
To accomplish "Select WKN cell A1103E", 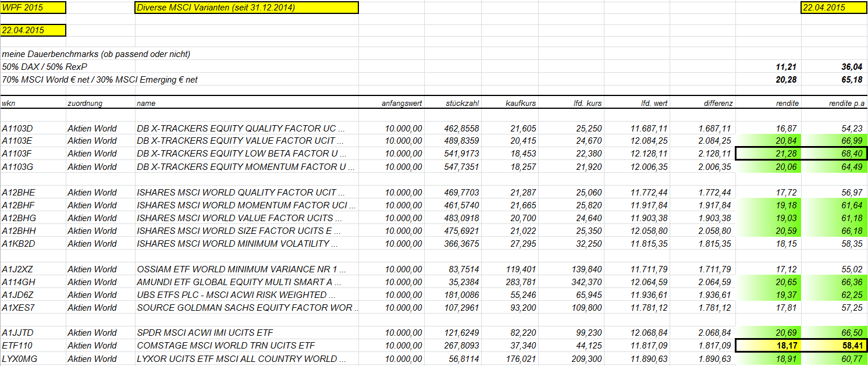I will click(18, 141).
